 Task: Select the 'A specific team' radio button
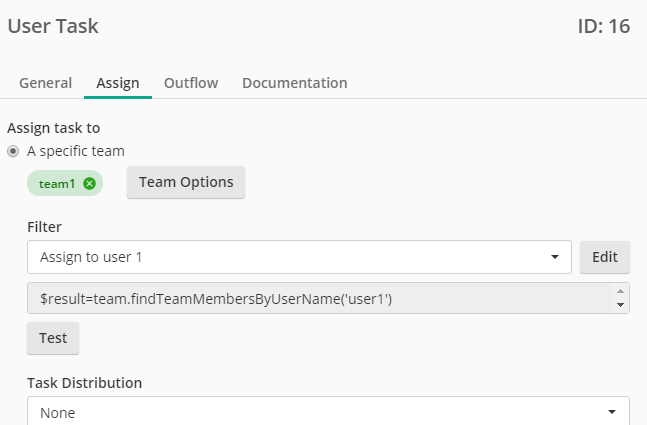tap(13, 151)
